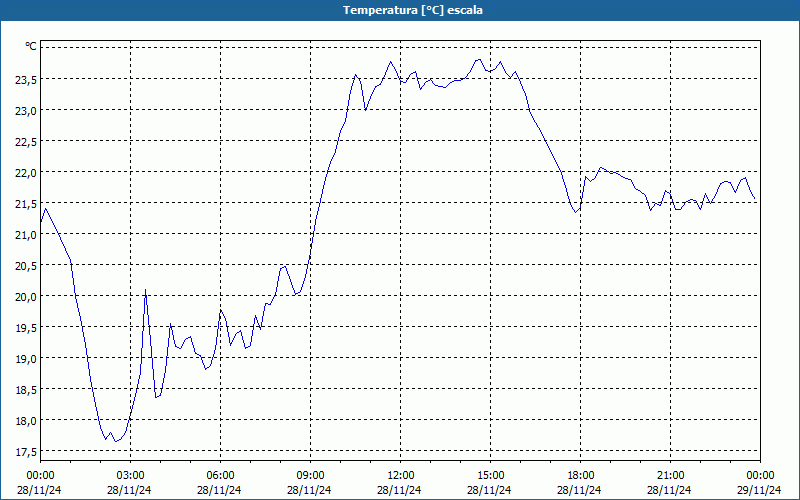This screenshot has height=500, width=800.
Task: Click the 22,5 y-axis label
Action: tap(26, 141)
